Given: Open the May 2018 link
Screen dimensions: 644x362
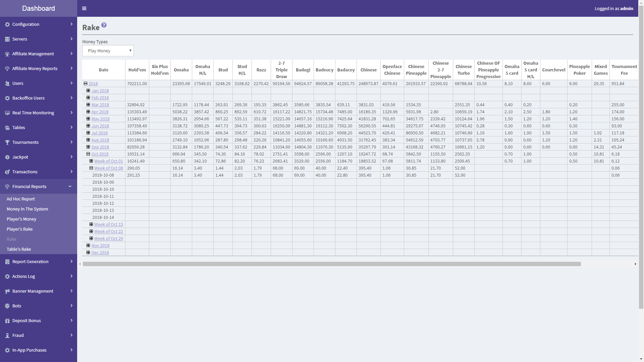Looking at the screenshot, I should (x=101, y=119).
